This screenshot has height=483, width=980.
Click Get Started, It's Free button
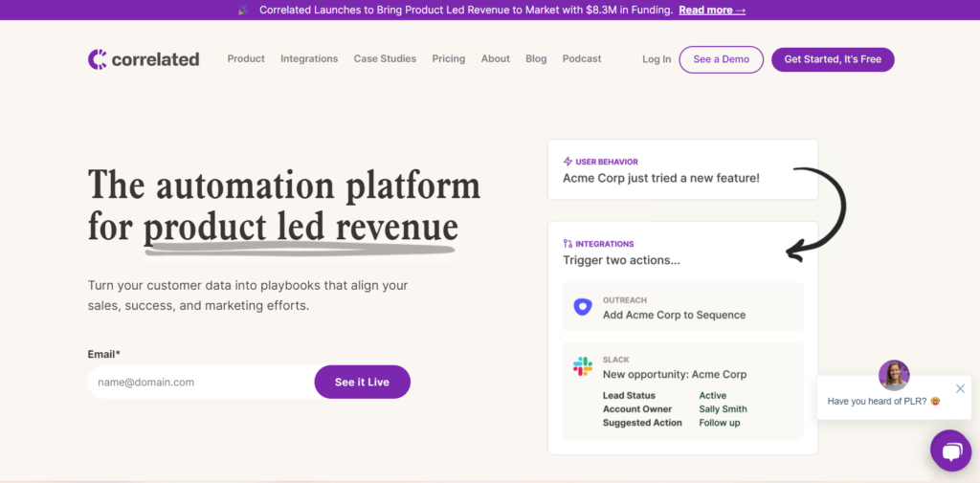pos(833,59)
